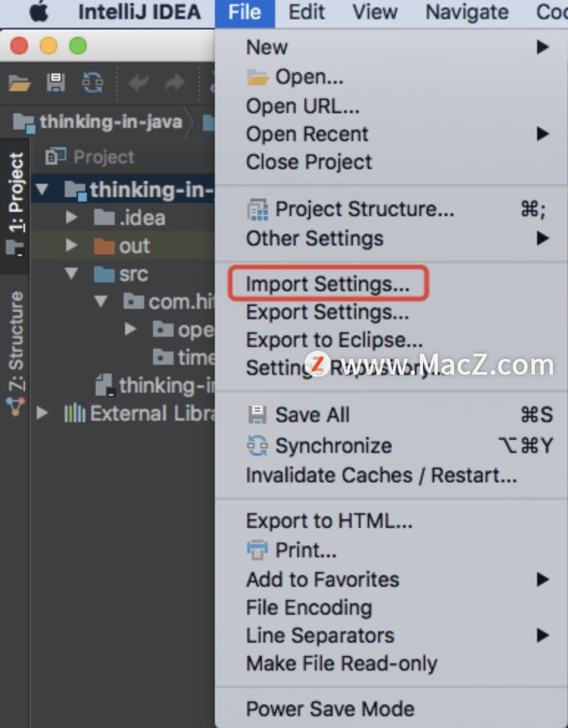Click the Save All floppy toolbar icon
This screenshot has width=568, height=728.
click(x=56, y=83)
